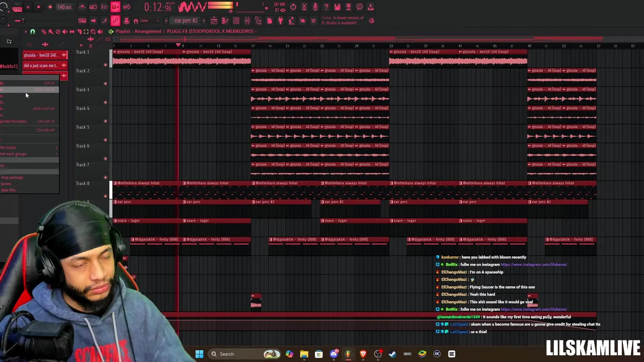Open Brave browser from the taskbar
This screenshot has width=644, height=362.
click(363, 354)
